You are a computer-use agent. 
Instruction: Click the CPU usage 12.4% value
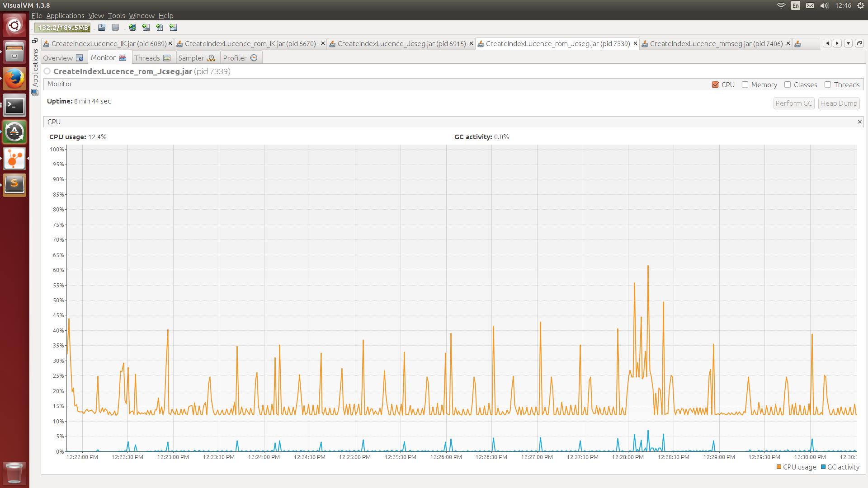97,137
